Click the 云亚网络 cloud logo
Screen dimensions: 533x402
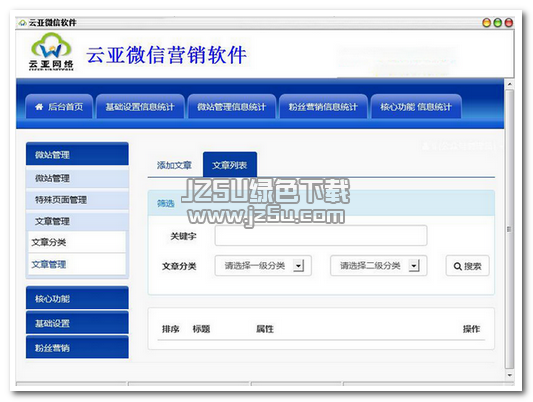[x=51, y=51]
